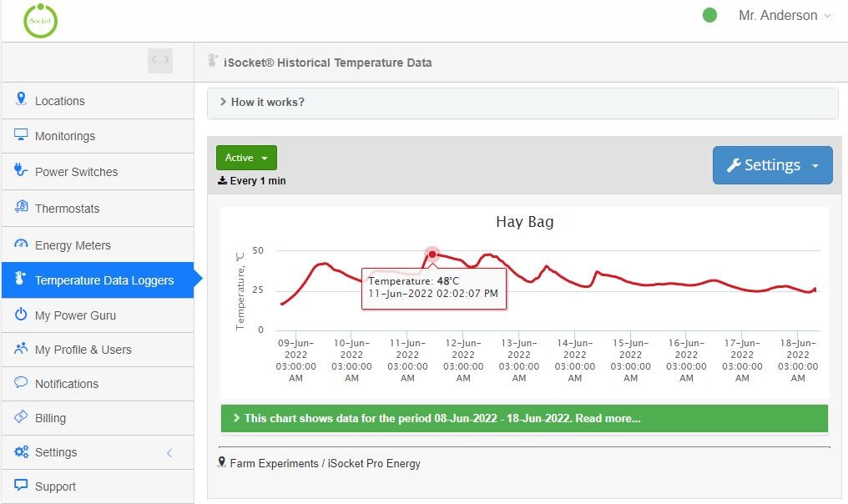Open Notifications page
Viewport: 848px width, 504px height.
pyautogui.click(x=98, y=384)
